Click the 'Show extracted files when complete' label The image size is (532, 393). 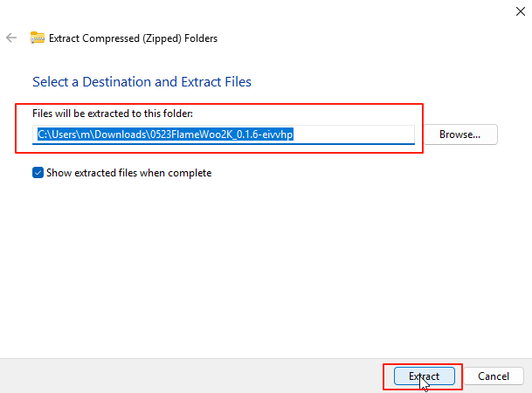129,173
